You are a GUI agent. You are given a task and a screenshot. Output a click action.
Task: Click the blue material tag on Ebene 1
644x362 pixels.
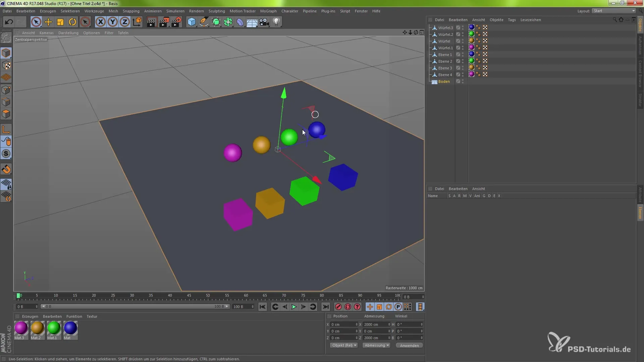(472, 54)
